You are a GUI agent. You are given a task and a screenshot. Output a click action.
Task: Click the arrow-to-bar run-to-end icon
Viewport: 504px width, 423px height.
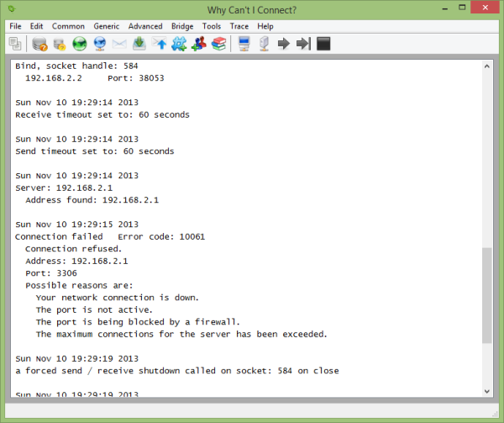click(x=303, y=44)
